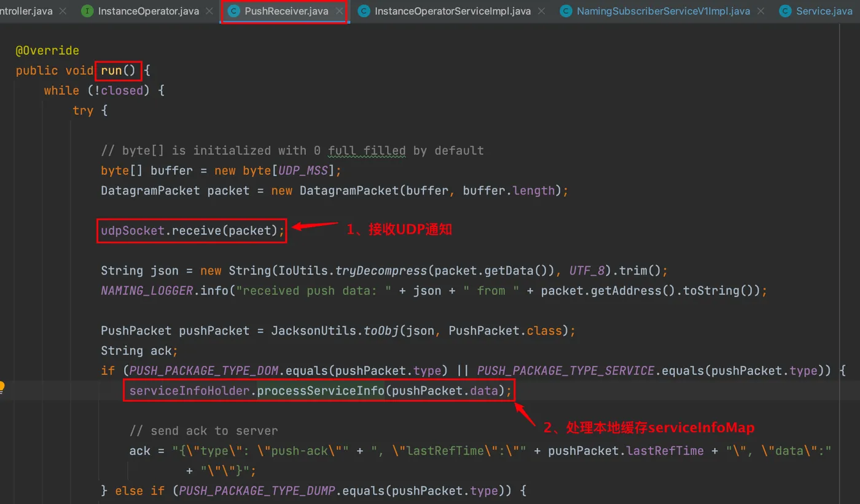Click the UTF_8 constant
This screenshot has height=504, width=860.
586,271
